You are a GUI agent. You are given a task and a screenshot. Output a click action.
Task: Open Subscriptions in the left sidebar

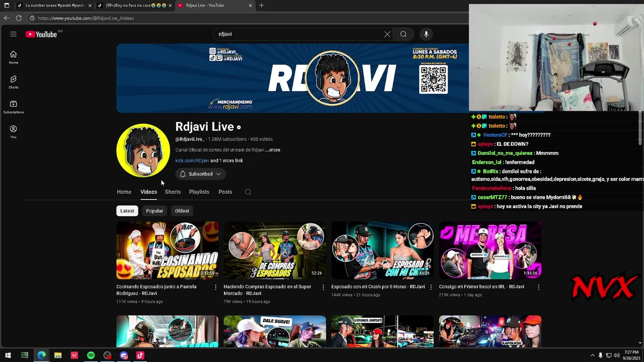[x=13, y=107]
